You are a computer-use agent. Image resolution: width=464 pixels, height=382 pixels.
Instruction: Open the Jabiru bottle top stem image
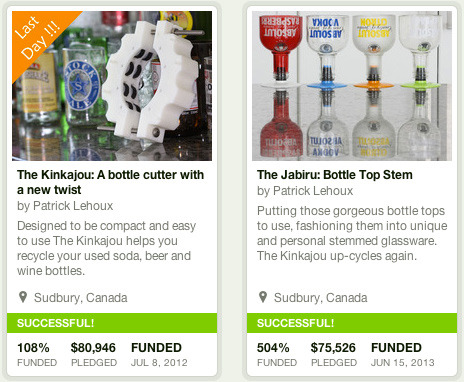(352, 86)
